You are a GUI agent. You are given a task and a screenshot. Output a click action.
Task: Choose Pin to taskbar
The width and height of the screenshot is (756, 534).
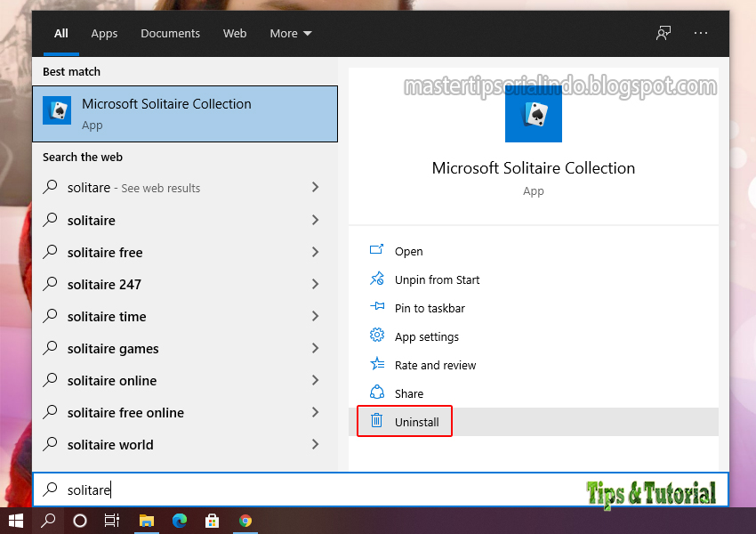(534, 308)
